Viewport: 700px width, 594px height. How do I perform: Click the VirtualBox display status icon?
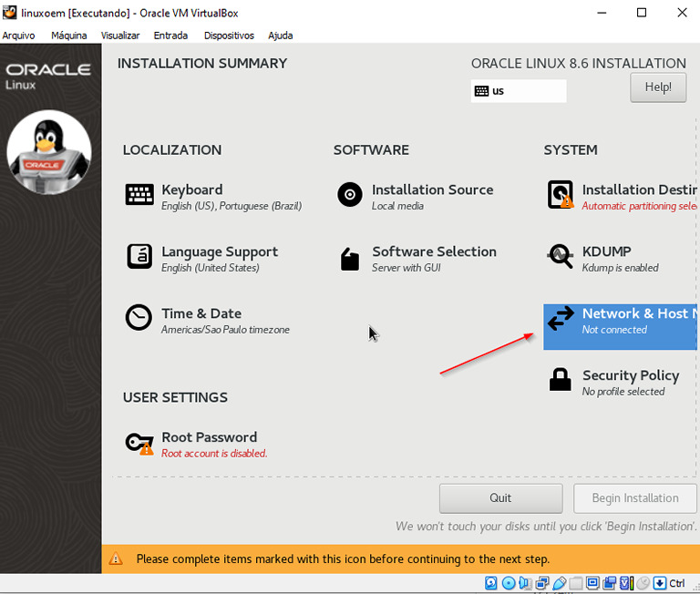pyautogui.click(x=592, y=583)
